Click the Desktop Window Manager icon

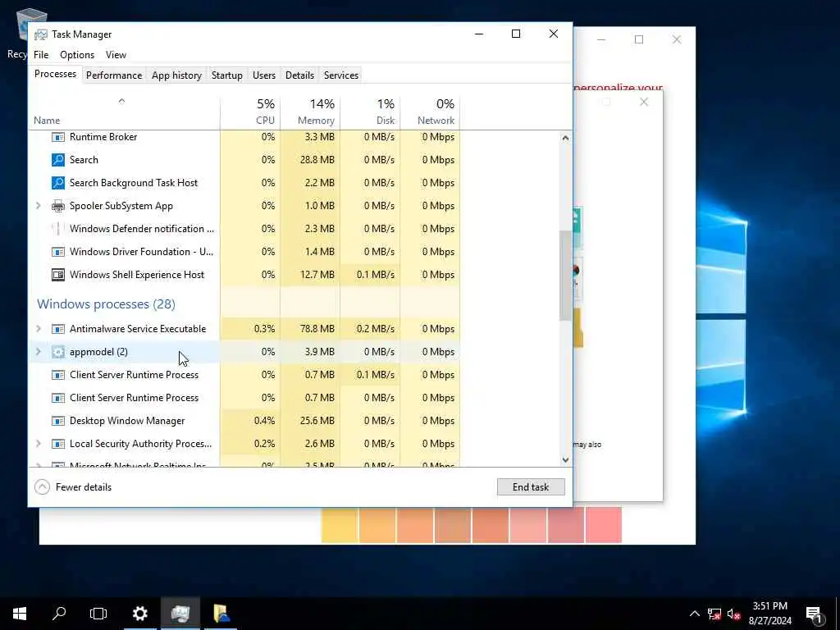(x=58, y=421)
